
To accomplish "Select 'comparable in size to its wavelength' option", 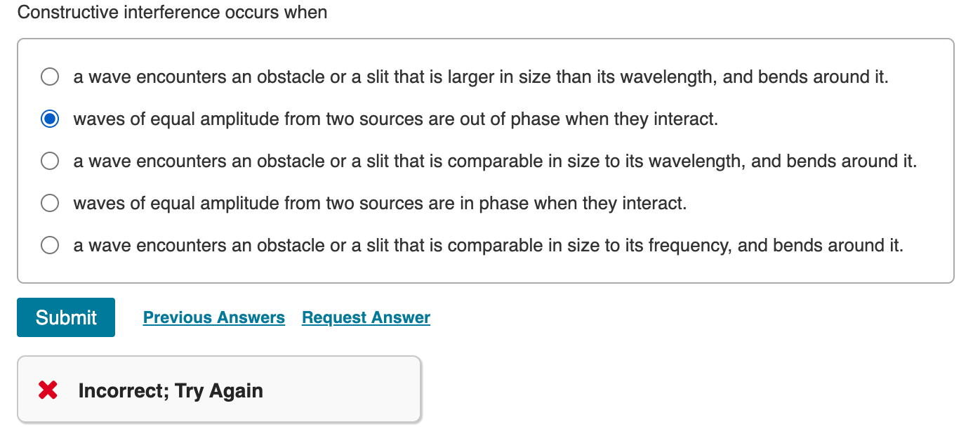I will (49, 161).
